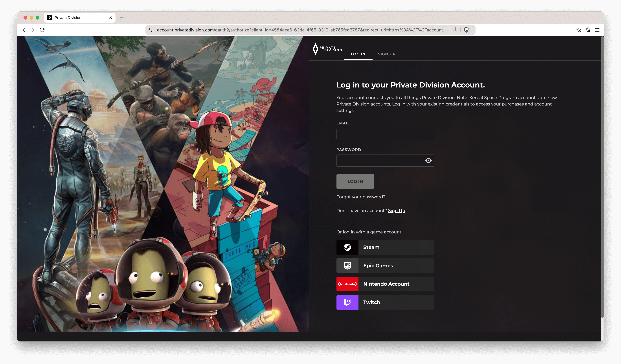Image resolution: width=621 pixels, height=364 pixels.
Task: Click the heading "Log in to your Private Division Account."
Action: tap(411, 85)
